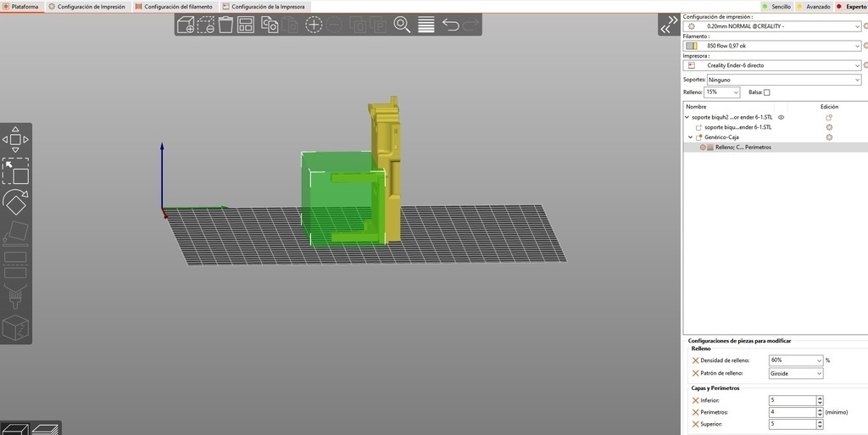868x435 pixels.
Task: Select the Cut tool in left toolbar
Action: [15, 265]
